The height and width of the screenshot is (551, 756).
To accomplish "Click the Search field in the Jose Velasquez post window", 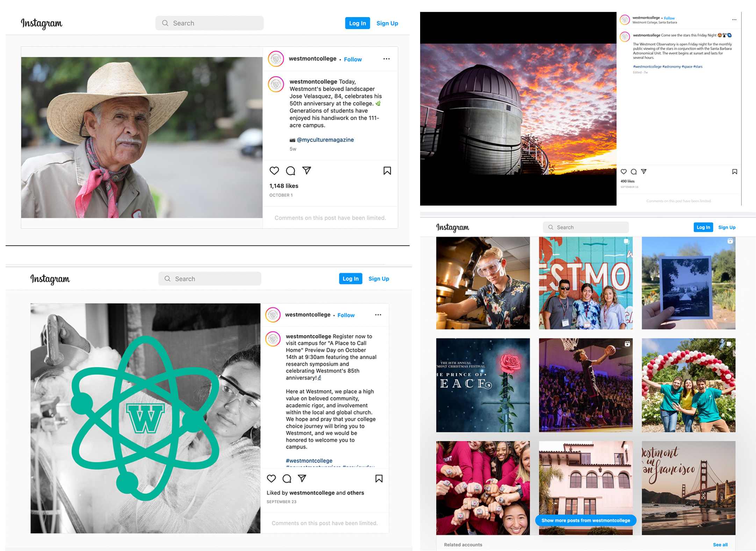I will pyautogui.click(x=209, y=23).
